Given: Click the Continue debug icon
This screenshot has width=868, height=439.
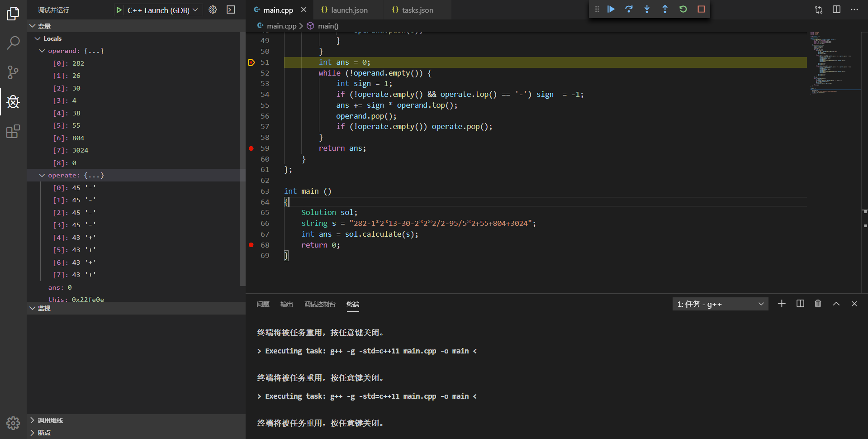Looking at the screenshot, I should (x=611, y=9).
